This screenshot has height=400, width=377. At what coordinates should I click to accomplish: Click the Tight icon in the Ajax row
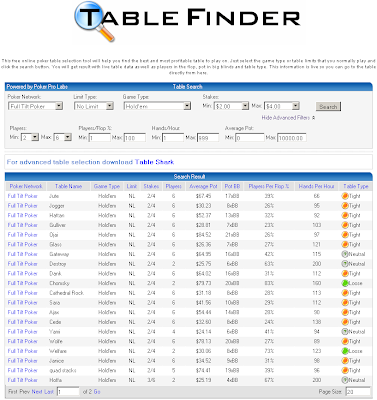coord(345,312)
